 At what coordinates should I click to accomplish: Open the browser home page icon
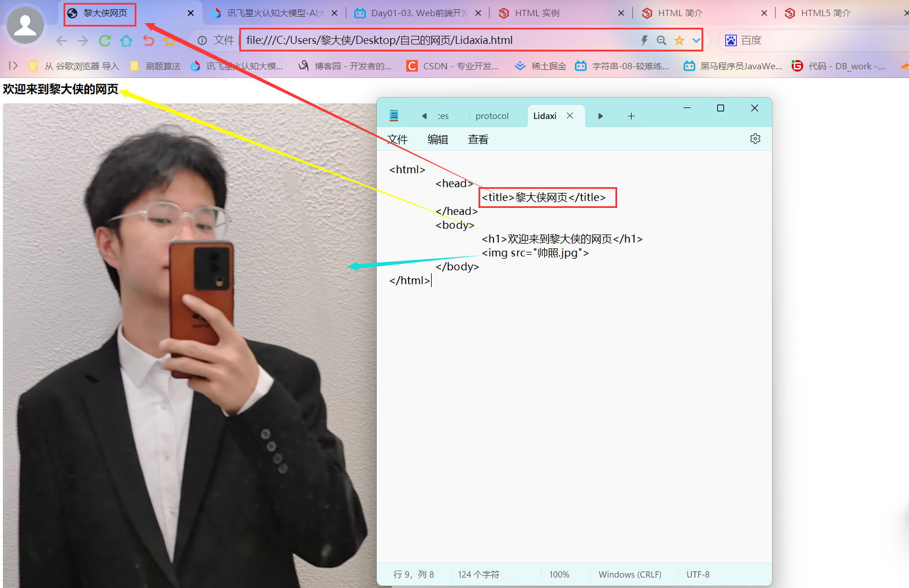click(x=127, y=40)
